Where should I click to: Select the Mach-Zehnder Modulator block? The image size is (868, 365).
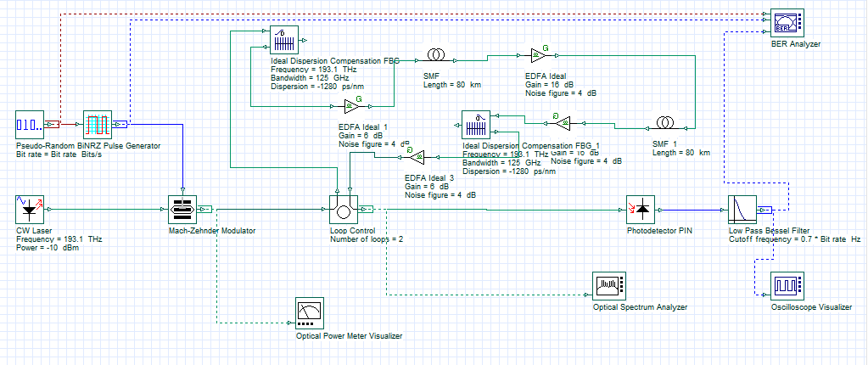tap(182, 210)
